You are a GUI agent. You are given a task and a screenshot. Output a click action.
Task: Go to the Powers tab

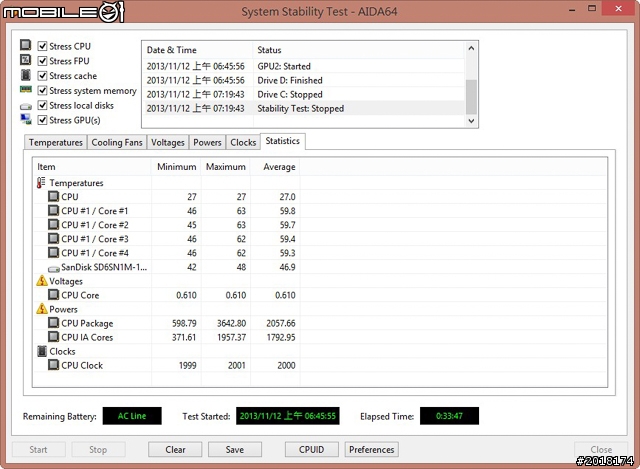207,142
